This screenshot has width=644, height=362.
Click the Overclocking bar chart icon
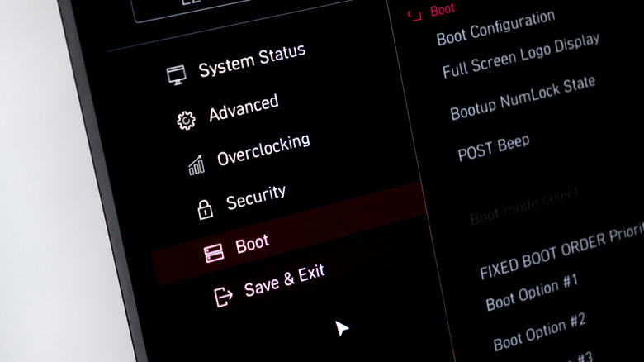pos(197,165)
